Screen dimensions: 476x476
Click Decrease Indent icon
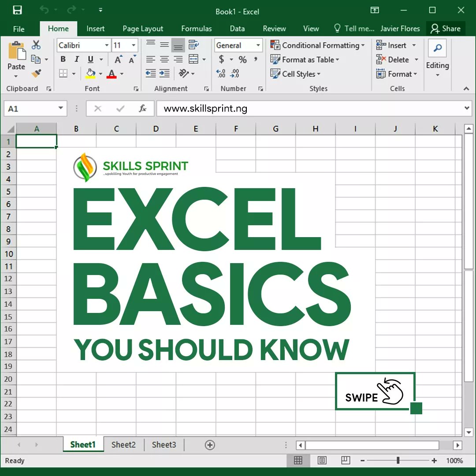click(151, 74)
